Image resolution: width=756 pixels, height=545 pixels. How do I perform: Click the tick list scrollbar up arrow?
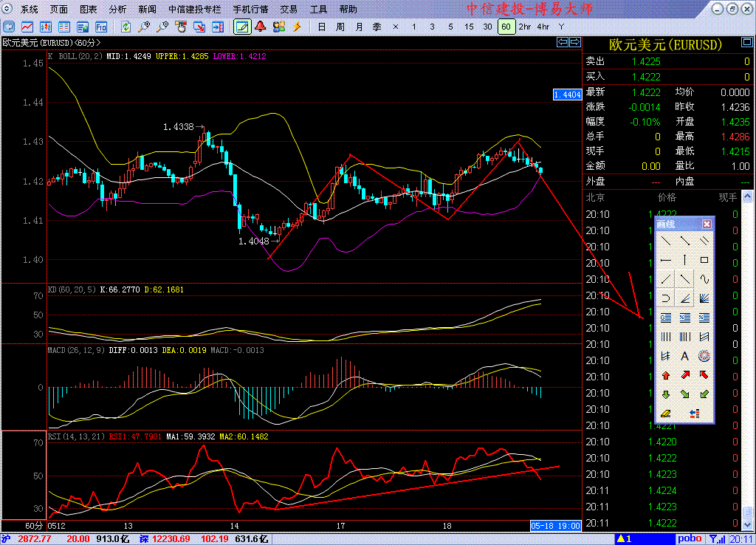[x=747, y=196]
